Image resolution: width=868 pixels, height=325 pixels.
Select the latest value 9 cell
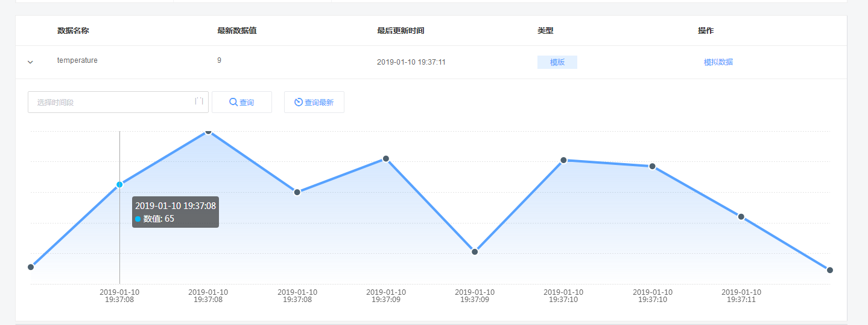(220, 60)
